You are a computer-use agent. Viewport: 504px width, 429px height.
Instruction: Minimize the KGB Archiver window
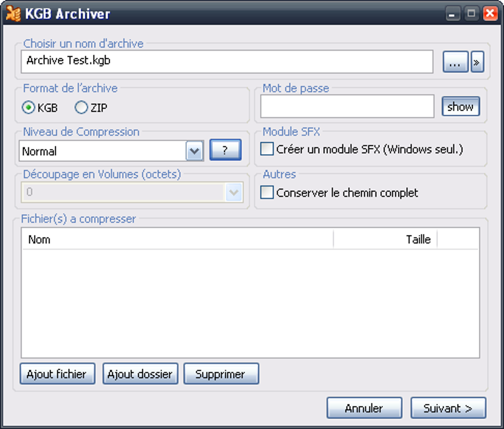(453, 14)
